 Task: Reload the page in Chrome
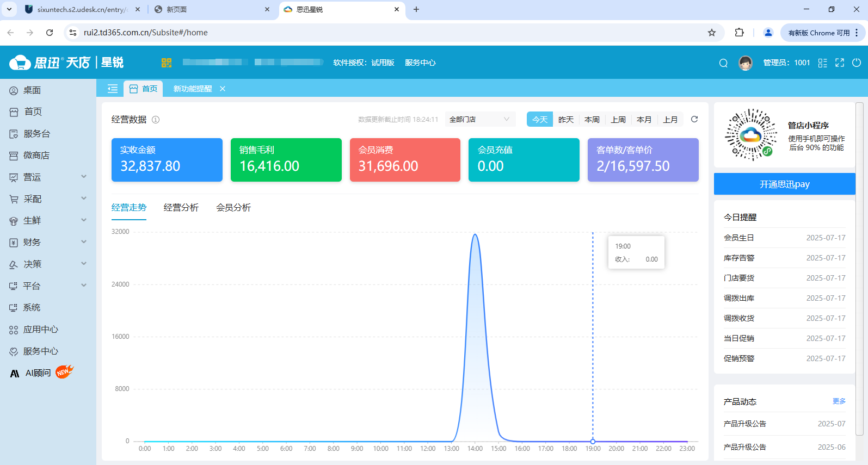(50, 33)
